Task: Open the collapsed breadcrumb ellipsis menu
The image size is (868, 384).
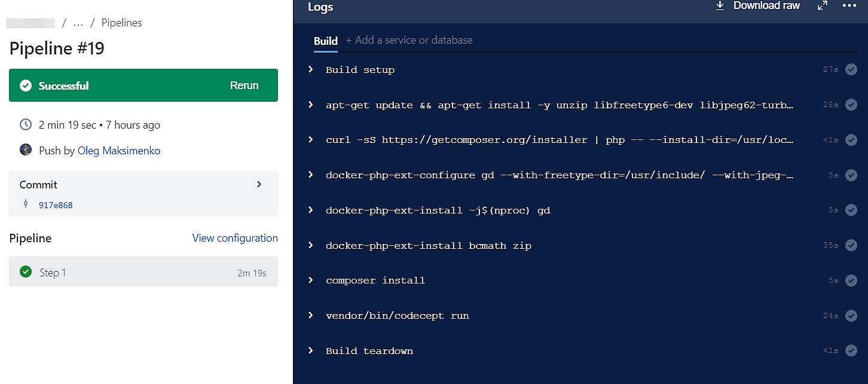Action: click(78, 22)
